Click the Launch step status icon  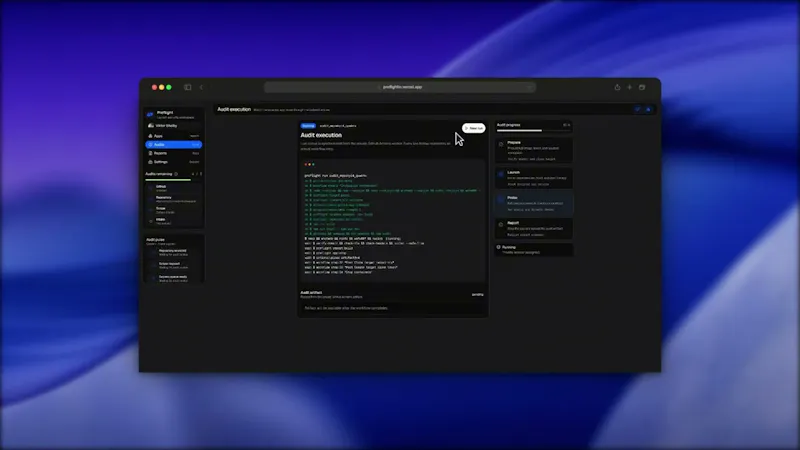[x=501, y=174]
